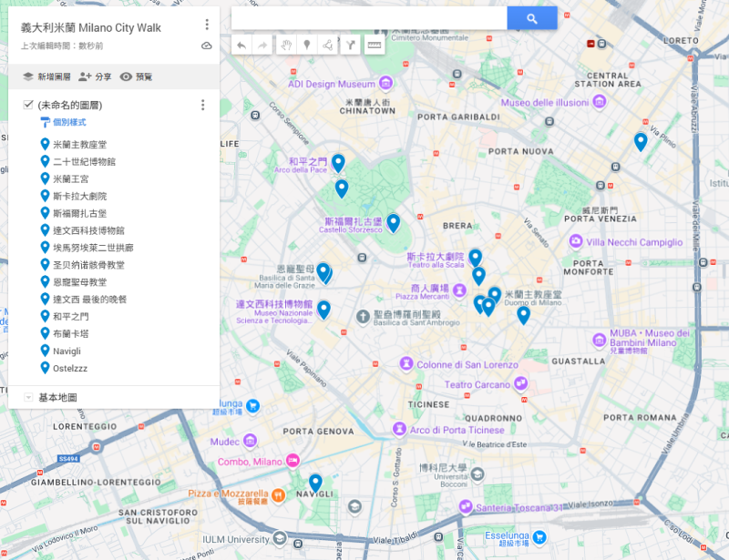729x560 pixels.
Task: Select the hand pan tool
Action: (285, 45)
